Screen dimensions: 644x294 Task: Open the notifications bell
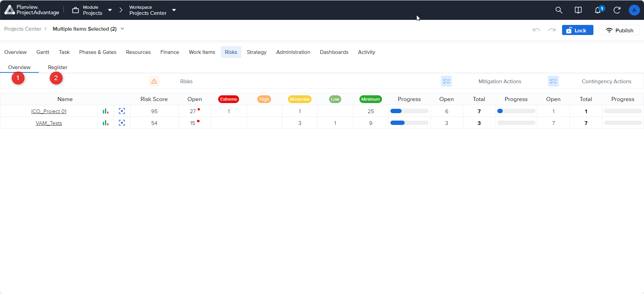[x=598, y=10]
